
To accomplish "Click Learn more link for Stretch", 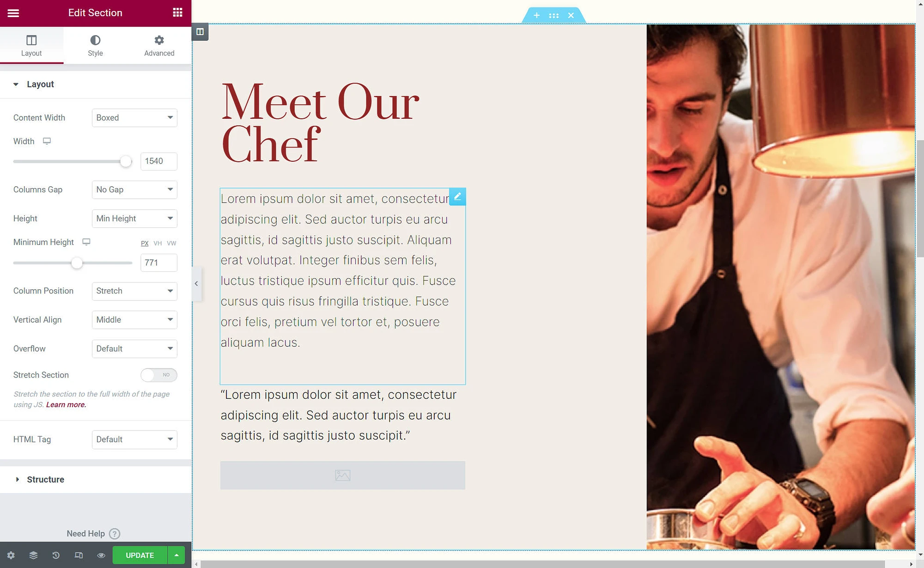I will tap(65, 404).
